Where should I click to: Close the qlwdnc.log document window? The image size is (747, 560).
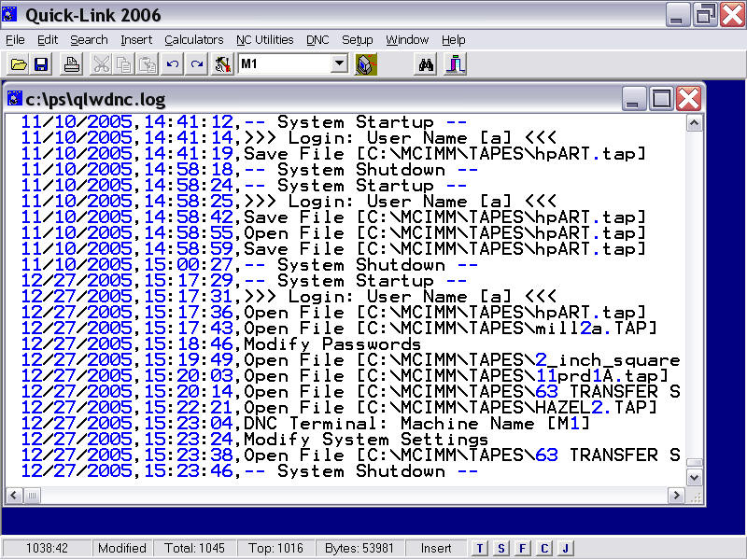[689, 99]
